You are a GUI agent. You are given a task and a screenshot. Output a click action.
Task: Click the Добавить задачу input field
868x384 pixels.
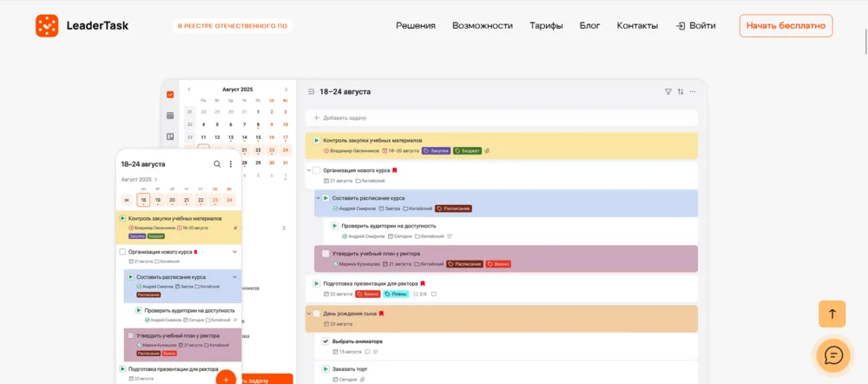(502, 118)
